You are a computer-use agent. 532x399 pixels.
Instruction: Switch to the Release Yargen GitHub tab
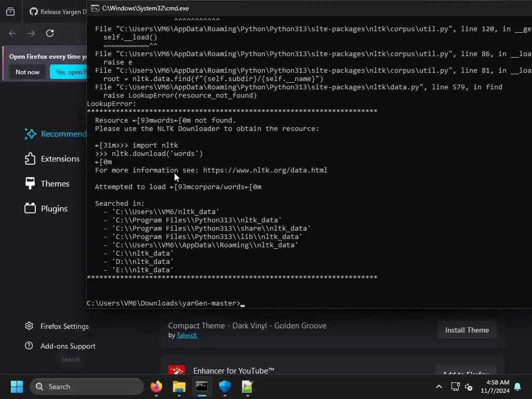coord(58,11)
